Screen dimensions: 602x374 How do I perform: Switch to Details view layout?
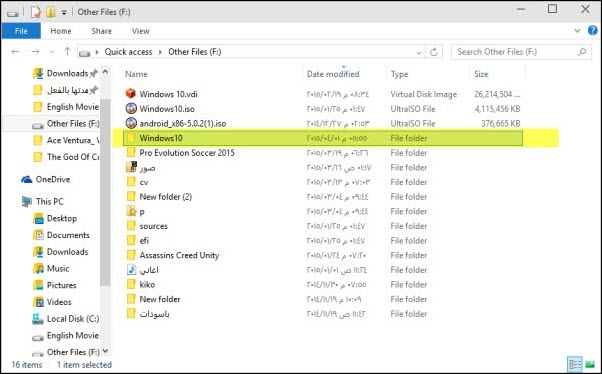575,364
